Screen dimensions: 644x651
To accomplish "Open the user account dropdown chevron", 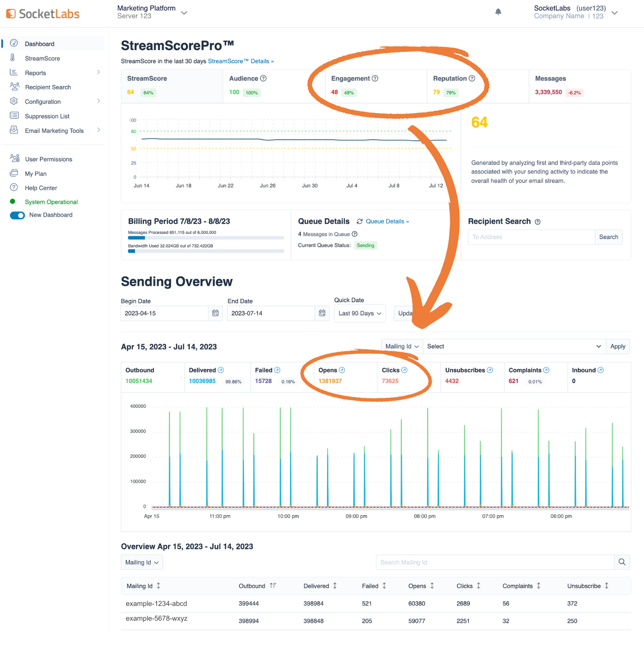I will (614, 13).
